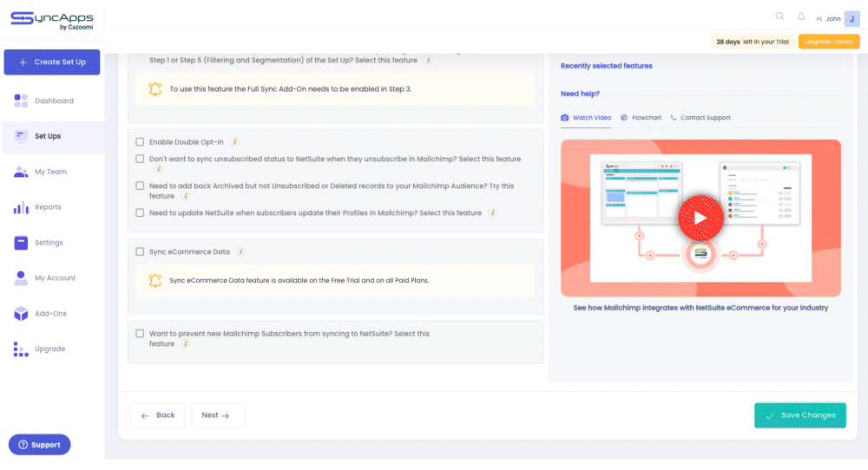Open Dashboard from the sidebar
Viewport: 868px width, 470px height.
tap(53, 101)
